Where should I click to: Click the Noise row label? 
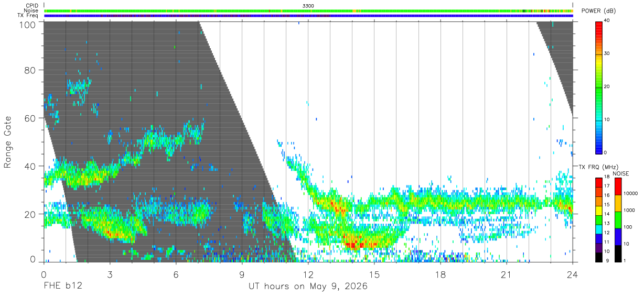pos(31,10)
